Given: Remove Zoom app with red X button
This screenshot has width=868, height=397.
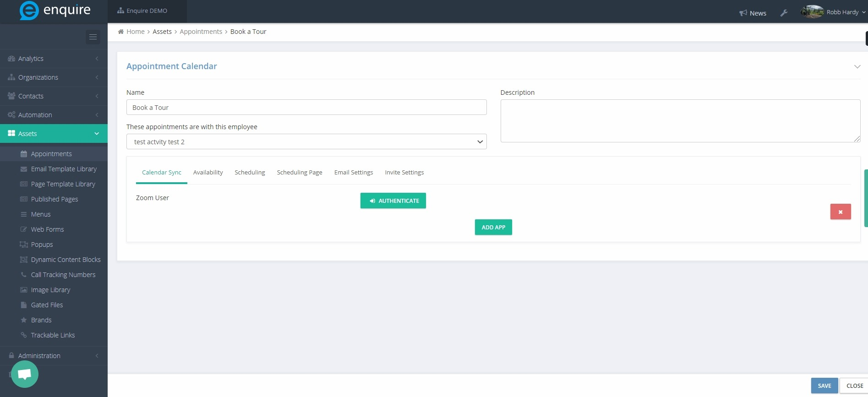Looking at the screenshot, I should click(x=841, y=212).
